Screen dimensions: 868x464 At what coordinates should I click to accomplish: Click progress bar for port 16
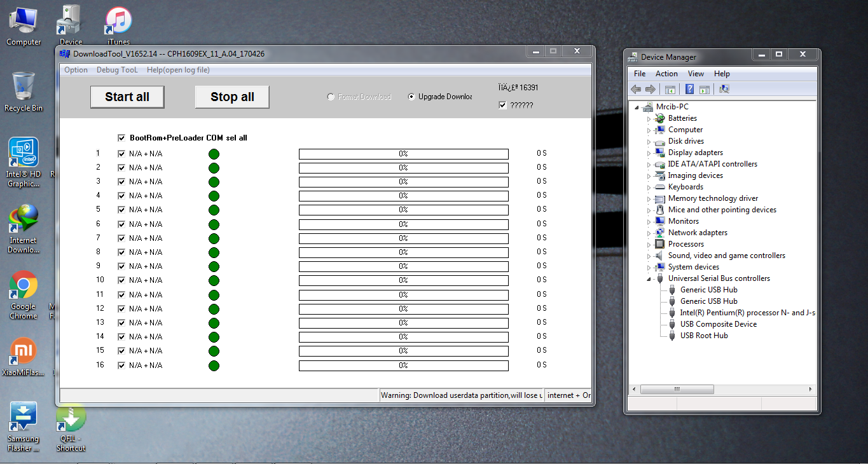coord(404,365)
